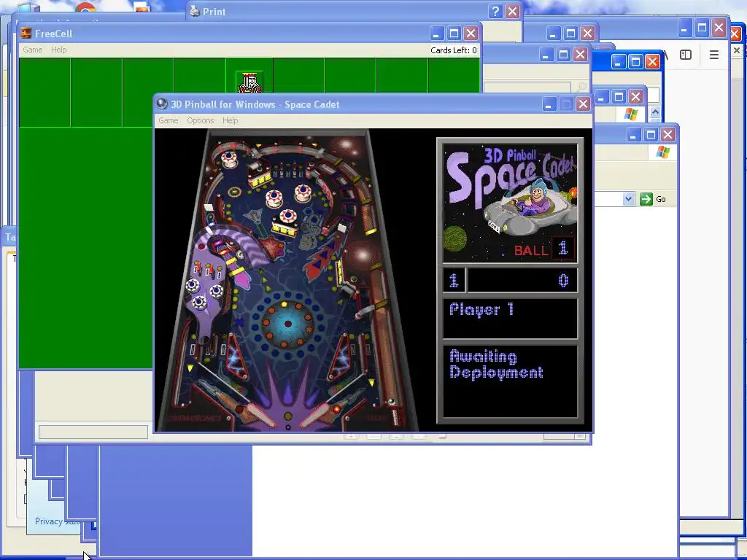Image resolution: width=747 pixels, height=560 pixels.
Task: Open the Options menu in 3D Pinball
Action: [200, 120]
